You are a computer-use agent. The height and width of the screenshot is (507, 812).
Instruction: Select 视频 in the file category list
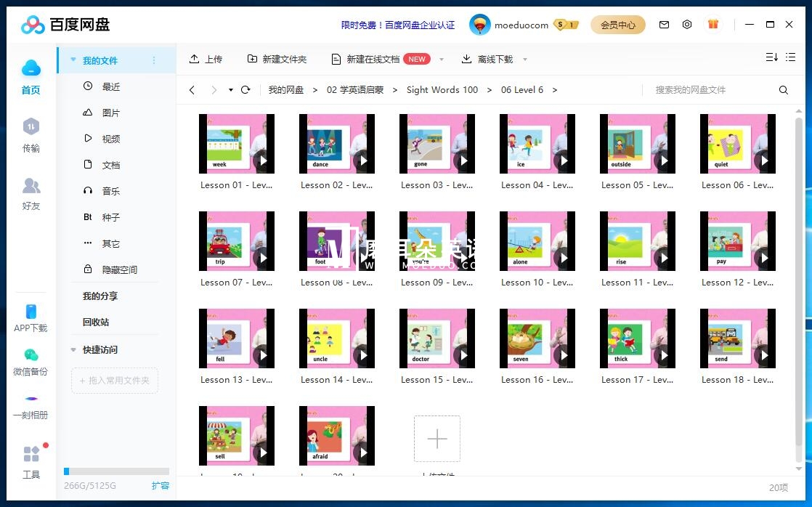click(109, 139)
